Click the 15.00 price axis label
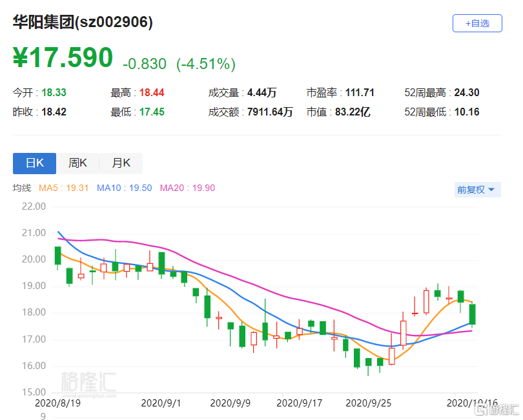The image size is (523, 420). [34, 392]
